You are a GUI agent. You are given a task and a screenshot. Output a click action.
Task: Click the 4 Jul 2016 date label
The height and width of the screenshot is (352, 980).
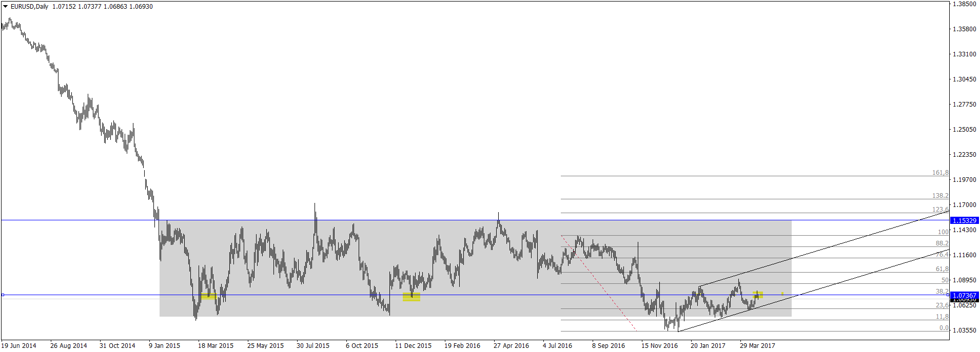pos(557,346)
